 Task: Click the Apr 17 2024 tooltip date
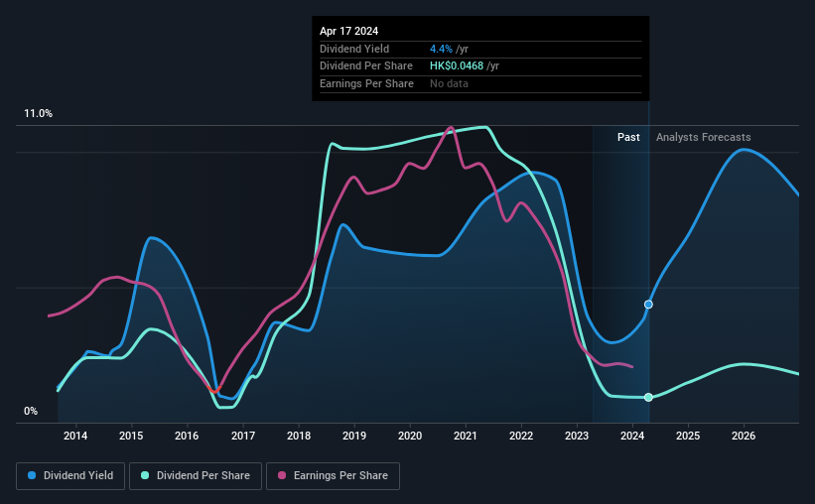(x=348, y=31)
